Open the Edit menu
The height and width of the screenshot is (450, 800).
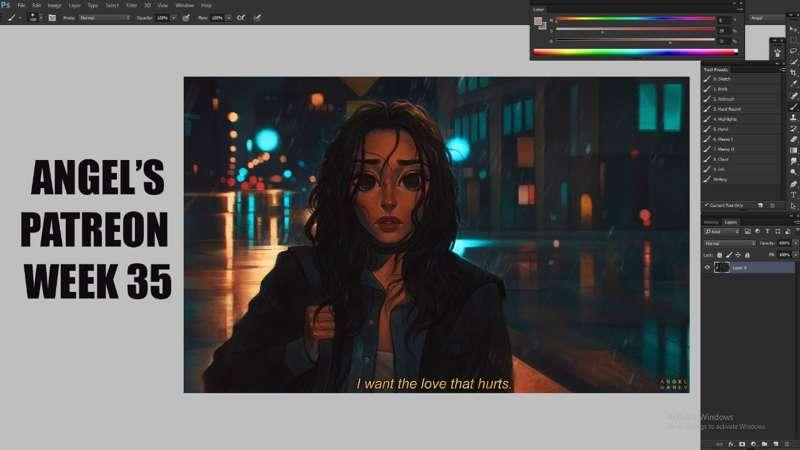[x=37, y=5]
